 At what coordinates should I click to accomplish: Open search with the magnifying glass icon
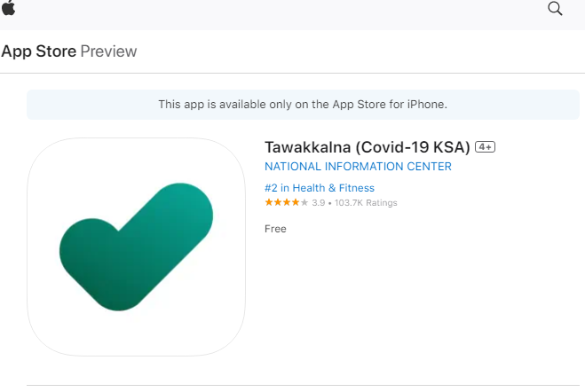(555, 8)
